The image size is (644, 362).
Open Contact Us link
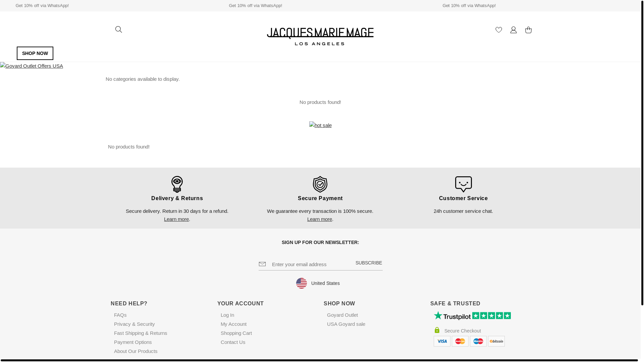click(x=233, y=342)
